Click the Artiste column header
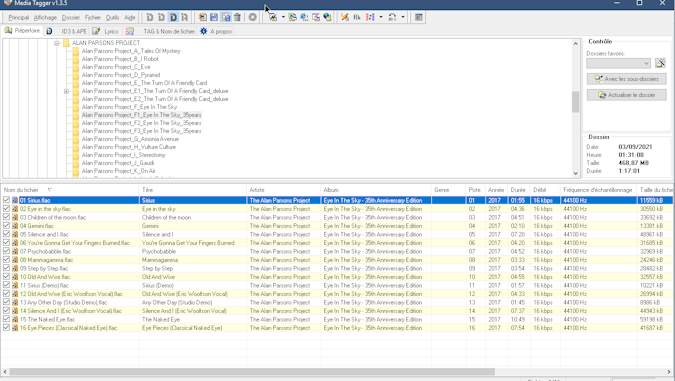Screen dimensions: 675x381 coord(284,190)
